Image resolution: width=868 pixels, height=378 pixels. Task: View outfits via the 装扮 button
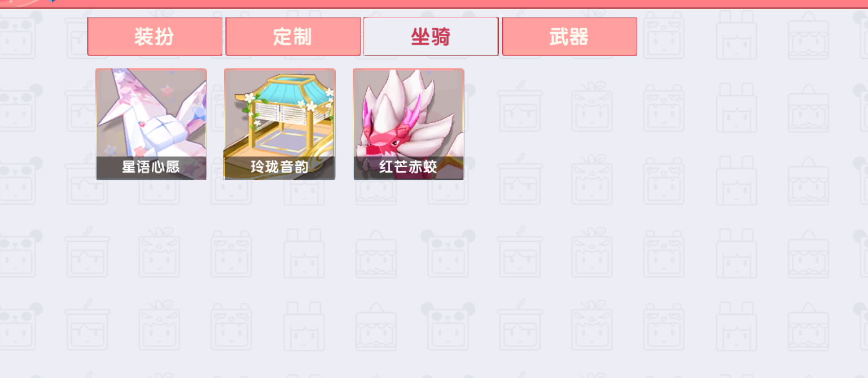(x=155, y=37)
